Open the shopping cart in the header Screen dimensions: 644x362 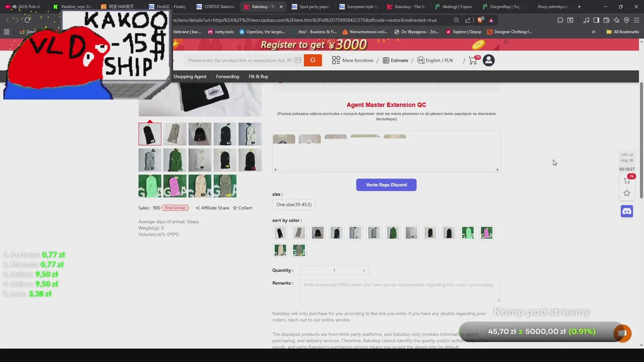tap(473, 60)
